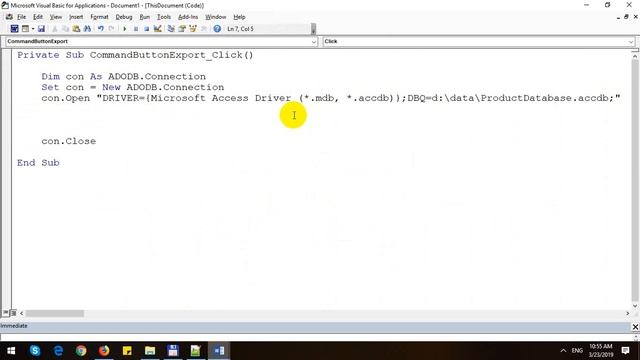Open Microsoft Edge from the taskbar
640x360 pixels.
[58, 351]
